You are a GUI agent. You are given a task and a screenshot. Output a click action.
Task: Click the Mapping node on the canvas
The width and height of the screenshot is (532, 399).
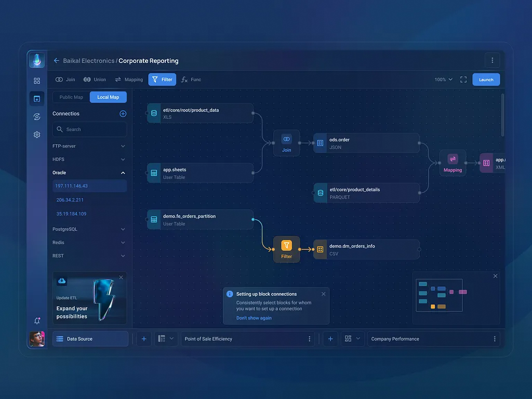pyautogui.click(x=453, y=163)
